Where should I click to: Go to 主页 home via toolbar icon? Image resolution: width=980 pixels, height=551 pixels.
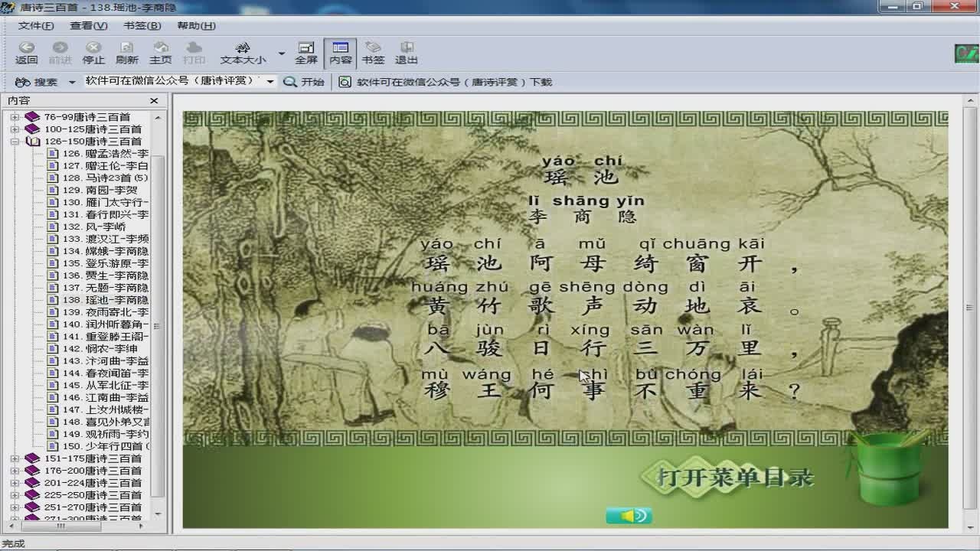pyautogui.click(x=161, y=53)
